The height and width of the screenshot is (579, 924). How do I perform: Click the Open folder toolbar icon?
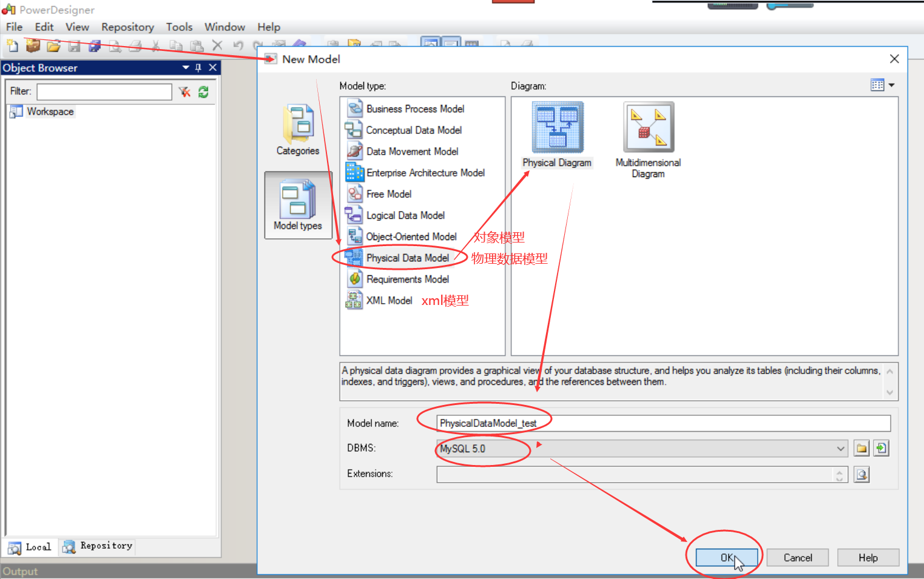53,45
